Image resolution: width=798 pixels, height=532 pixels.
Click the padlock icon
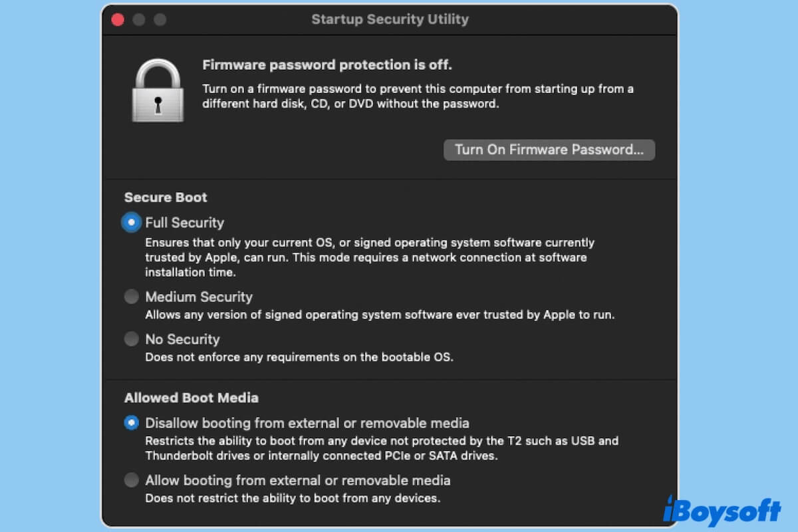tap(158, 90)
